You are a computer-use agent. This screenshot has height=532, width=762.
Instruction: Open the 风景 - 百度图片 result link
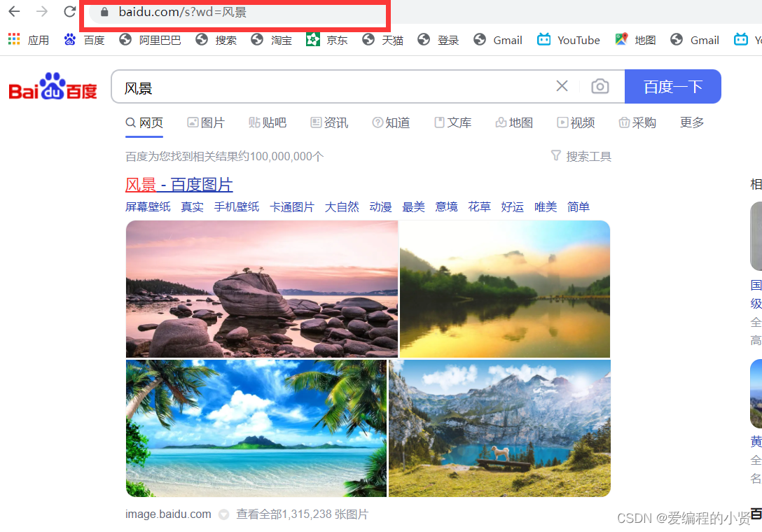pyautogui.click(x=179, y=185)
